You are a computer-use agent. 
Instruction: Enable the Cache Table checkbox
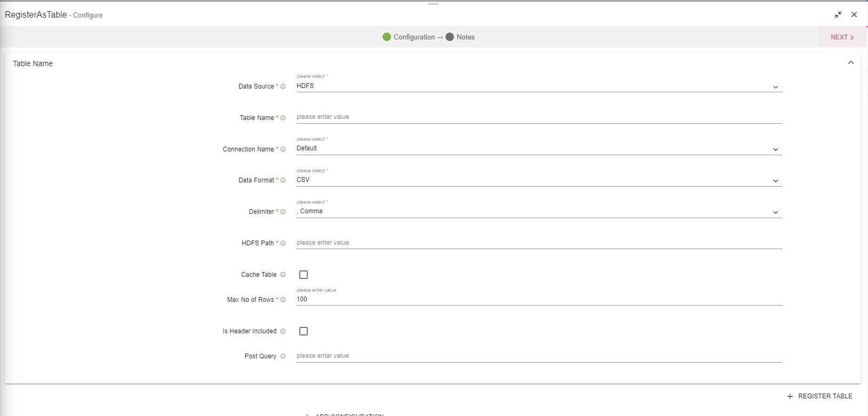[x=304, y=275]
